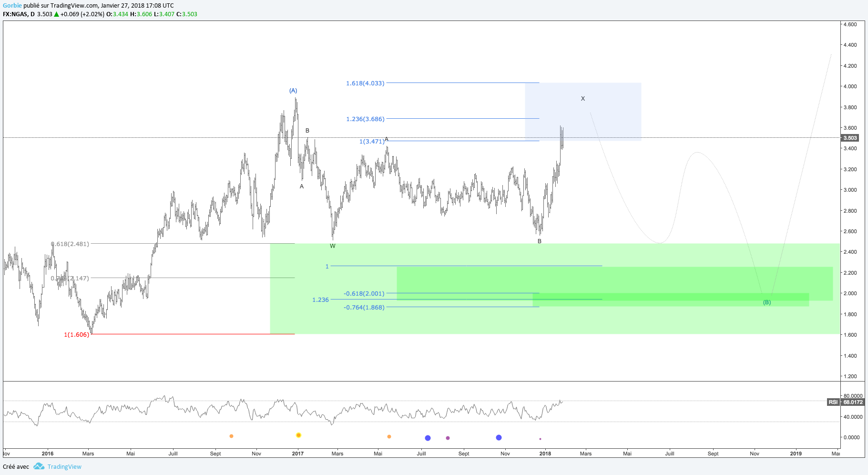Click the 2018 label on time axis

click(x=545, y=454)
